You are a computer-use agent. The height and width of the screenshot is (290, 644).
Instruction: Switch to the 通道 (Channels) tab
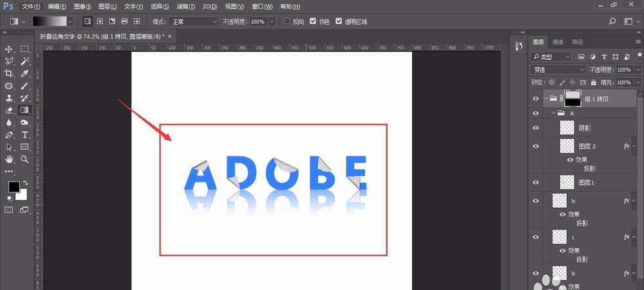(x=557, y=42)
